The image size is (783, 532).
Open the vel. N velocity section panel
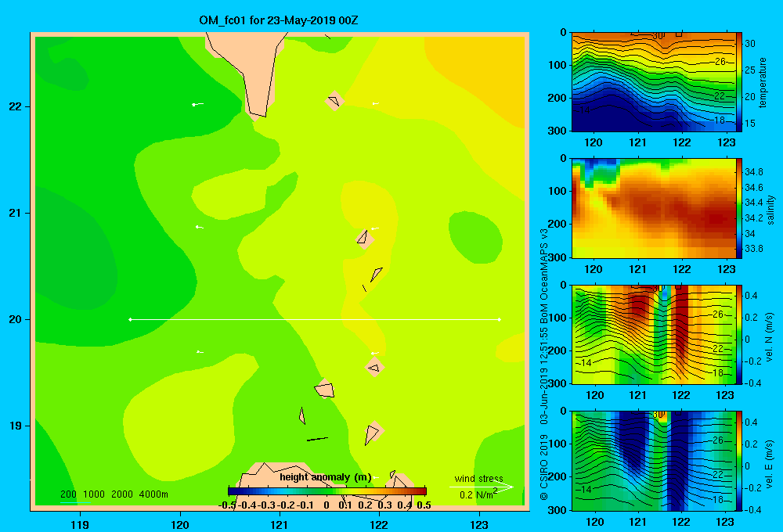point(653,334)
